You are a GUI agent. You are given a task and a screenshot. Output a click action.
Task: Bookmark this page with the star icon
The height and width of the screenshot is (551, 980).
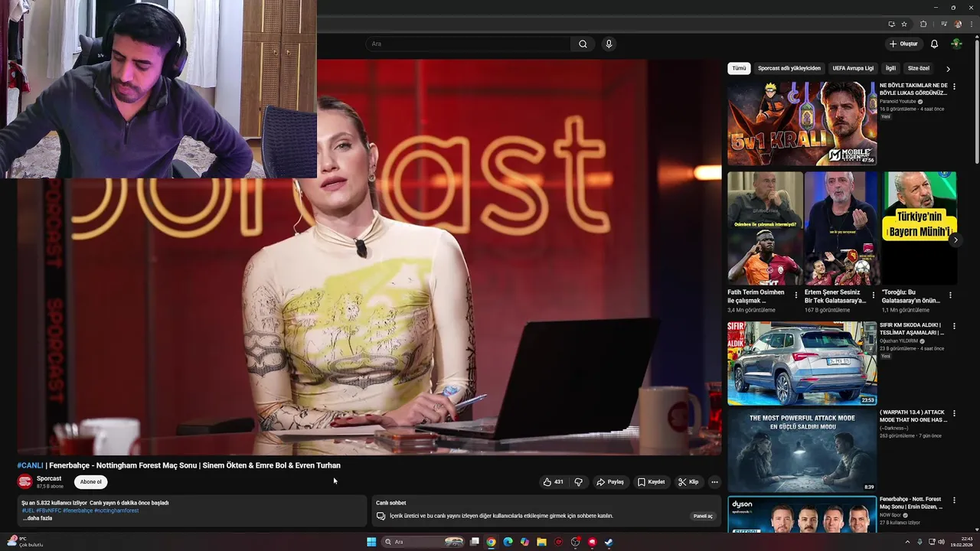[904, 24]
